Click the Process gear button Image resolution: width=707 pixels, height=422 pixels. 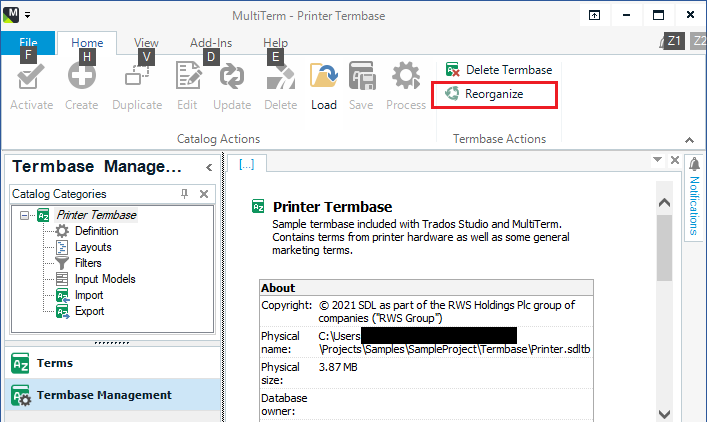406,87
